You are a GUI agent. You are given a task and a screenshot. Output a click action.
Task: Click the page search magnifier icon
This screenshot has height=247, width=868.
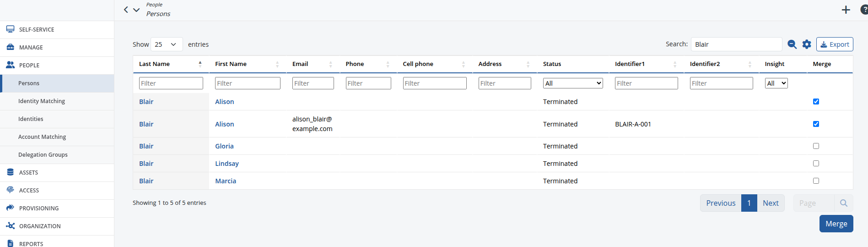tap(844, 203)
